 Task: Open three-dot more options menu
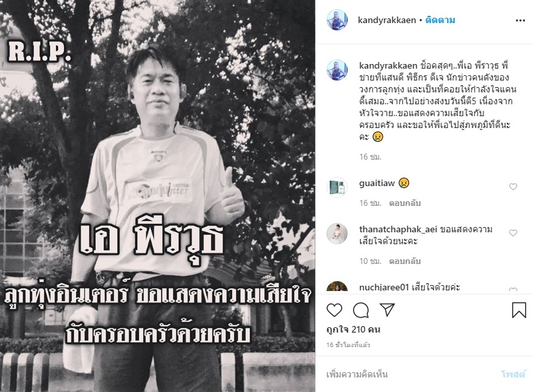pos(520,20)
